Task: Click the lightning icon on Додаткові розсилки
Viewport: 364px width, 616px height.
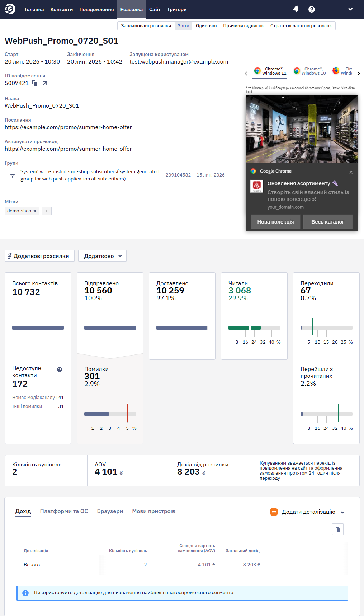Action: [x=10, y=256]
